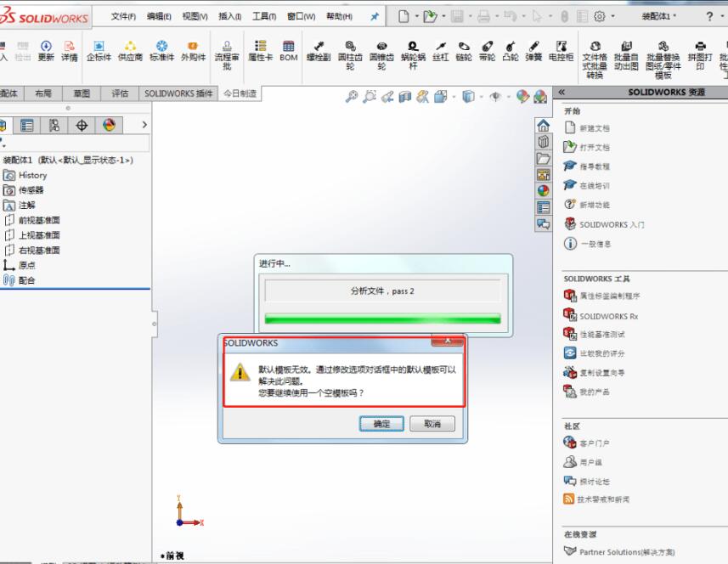Collapse the SOLIDWORKS 资源 task pane
Viewport: 728px width, 564px height.
(562, 93)
